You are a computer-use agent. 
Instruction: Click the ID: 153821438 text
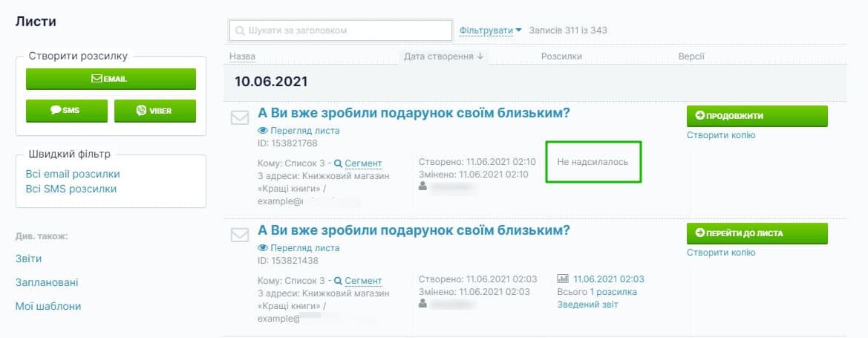[288, 261]
